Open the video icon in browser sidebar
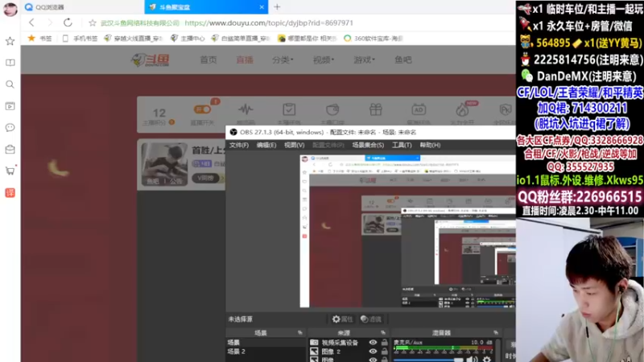 coord(10,106)
